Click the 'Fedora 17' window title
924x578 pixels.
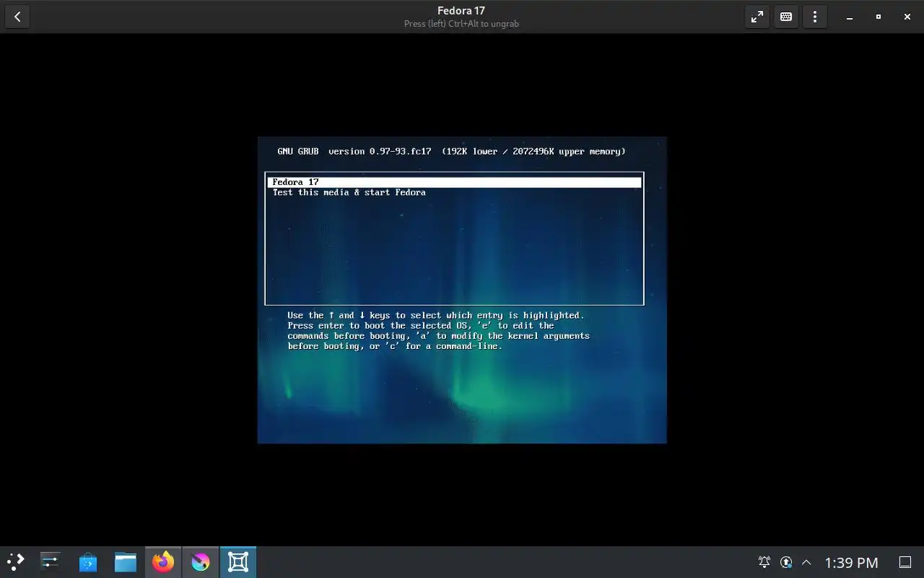point(461,11)
